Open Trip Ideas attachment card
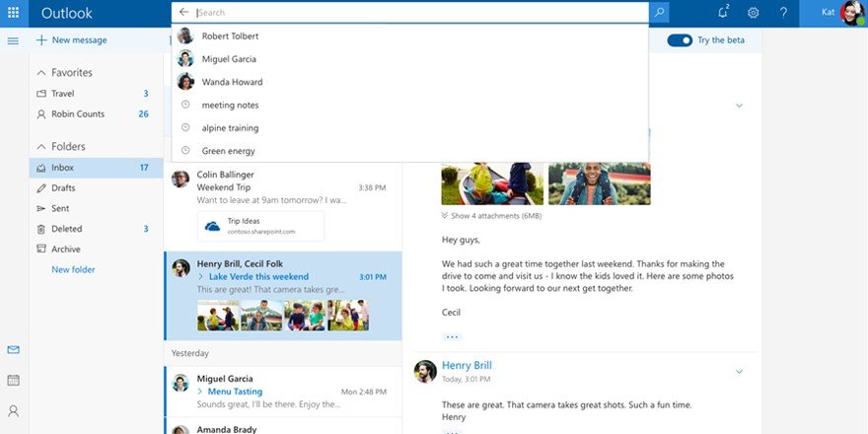Image resolution: width=868 pixels, height=434 pixels. tap(260, 226)
